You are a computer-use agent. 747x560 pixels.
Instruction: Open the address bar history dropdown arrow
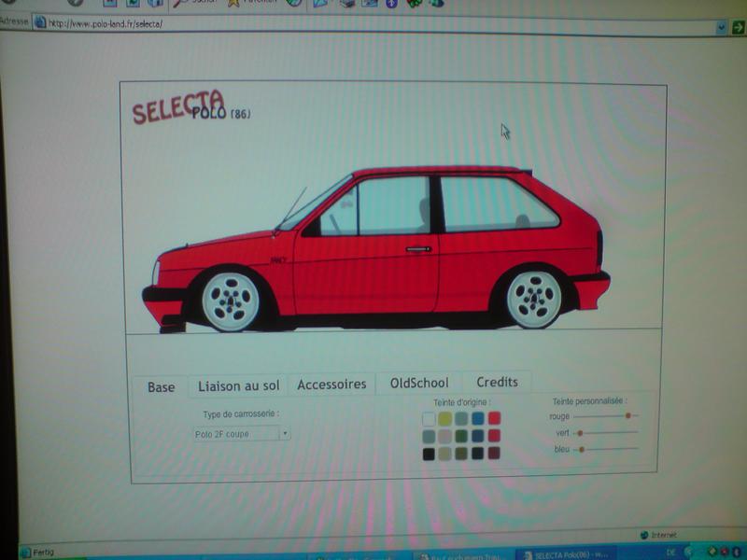click(721, 28)
